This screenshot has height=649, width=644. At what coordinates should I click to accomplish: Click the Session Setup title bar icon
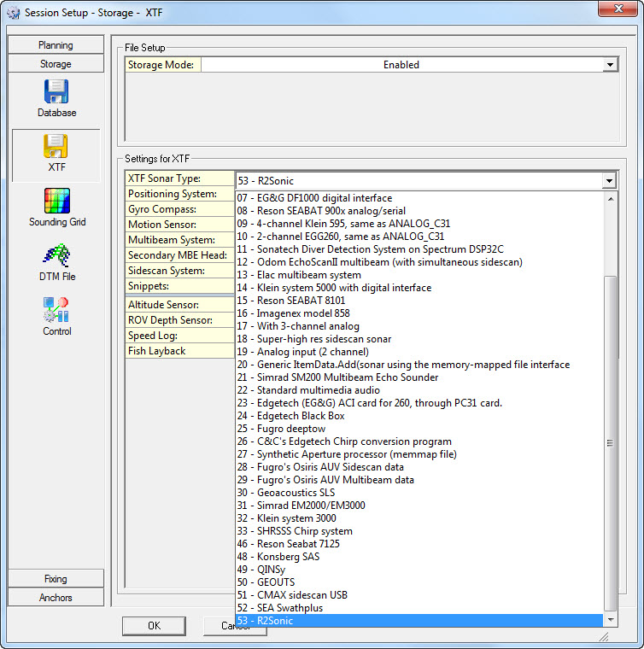coord(13,13)
